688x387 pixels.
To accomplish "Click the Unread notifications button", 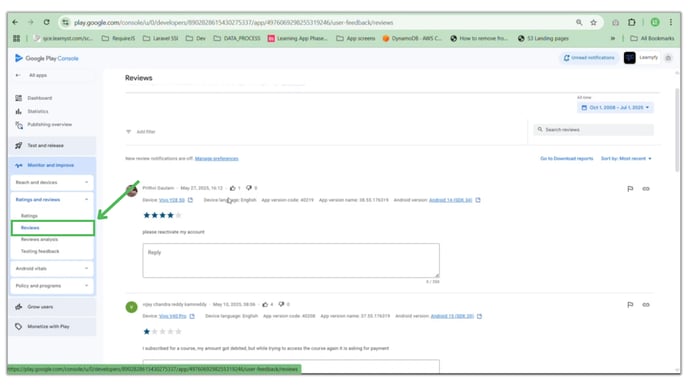I will (589, 58).
